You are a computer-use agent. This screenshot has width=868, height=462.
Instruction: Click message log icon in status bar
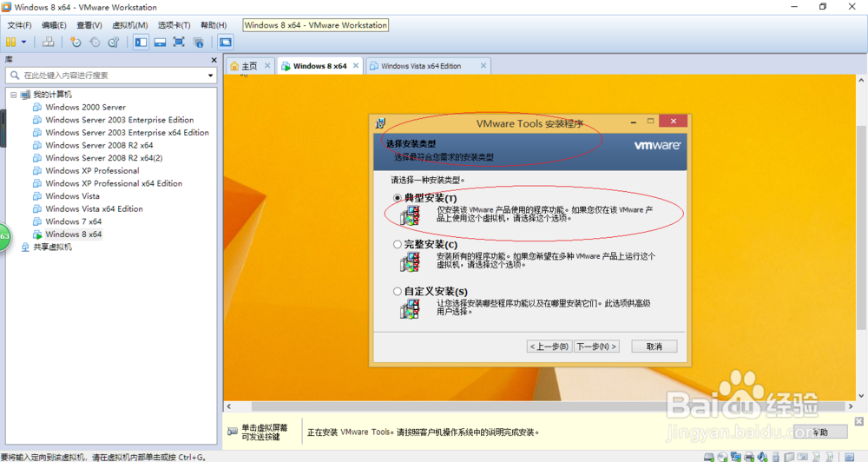[x=849, y=457]
